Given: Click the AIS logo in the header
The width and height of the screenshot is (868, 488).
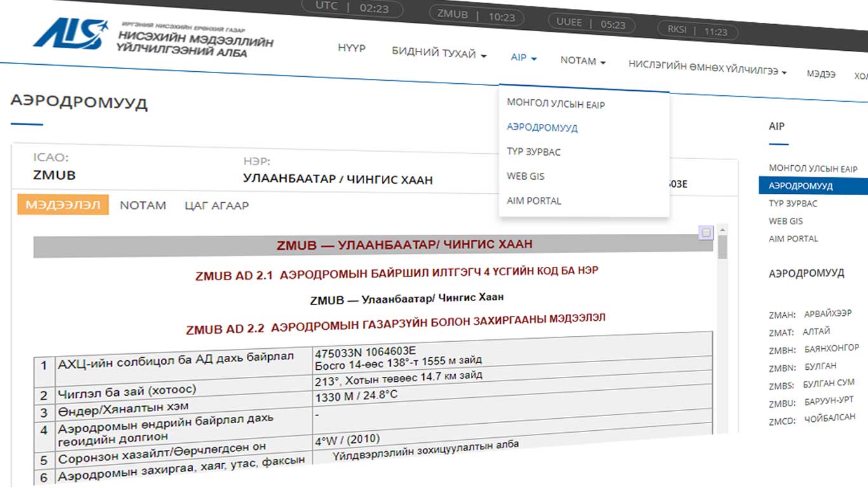Looking at the screenshot, I should [153, 39].
